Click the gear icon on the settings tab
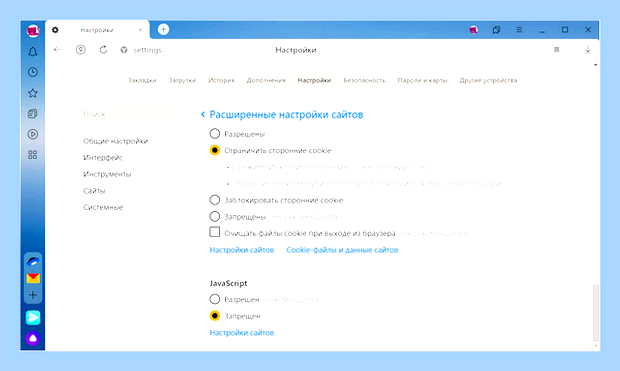 pyautogui.click(x=55, y=30)
